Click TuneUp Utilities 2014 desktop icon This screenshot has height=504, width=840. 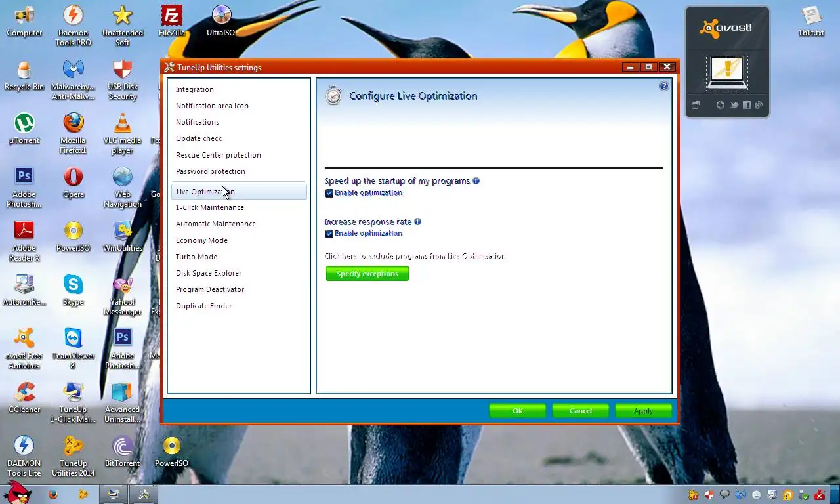click(73, 457)
